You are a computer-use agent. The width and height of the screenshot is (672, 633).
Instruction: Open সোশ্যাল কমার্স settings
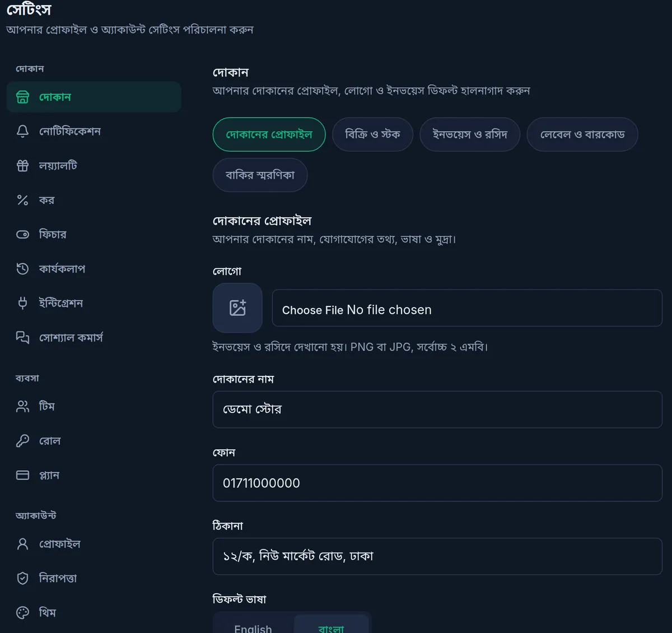point(94,337)
